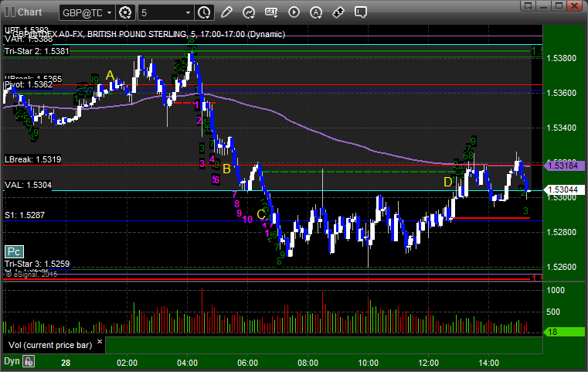This screenshot has height=372, width=588.
Task: Click the purple 1.53184 price tag
Action: click(x=564, y=166)
